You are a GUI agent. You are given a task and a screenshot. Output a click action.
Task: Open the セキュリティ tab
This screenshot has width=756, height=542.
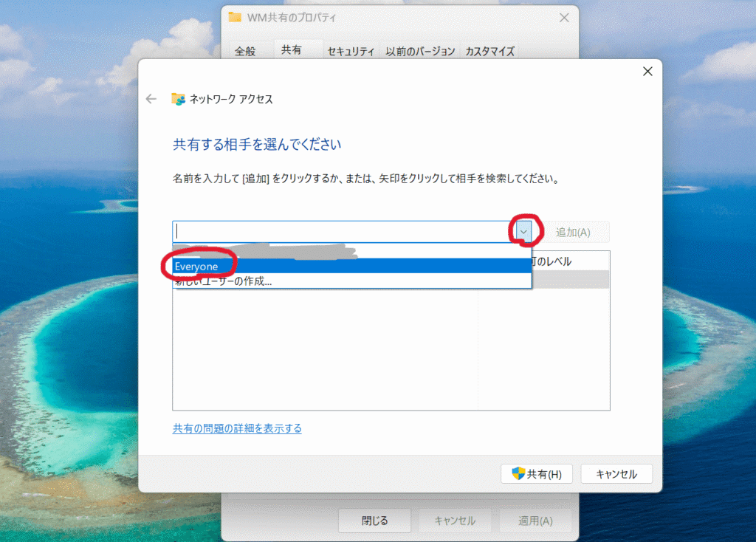pyautogui.click(x=351, y=52)
